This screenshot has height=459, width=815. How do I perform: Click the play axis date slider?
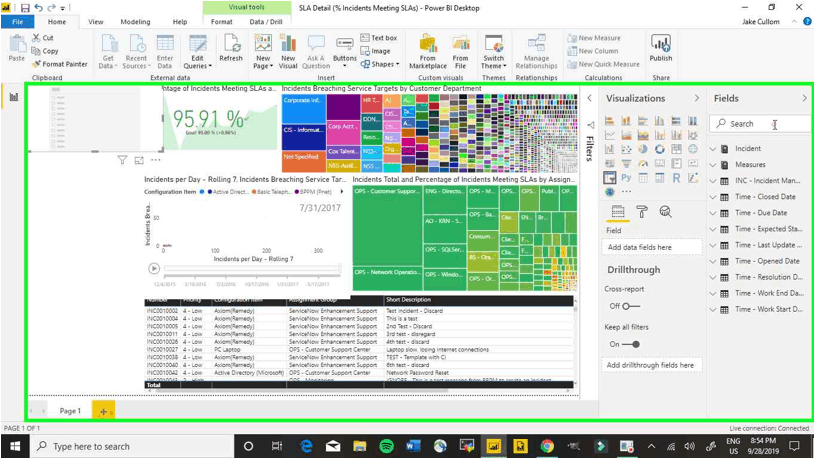click(252, 269)
